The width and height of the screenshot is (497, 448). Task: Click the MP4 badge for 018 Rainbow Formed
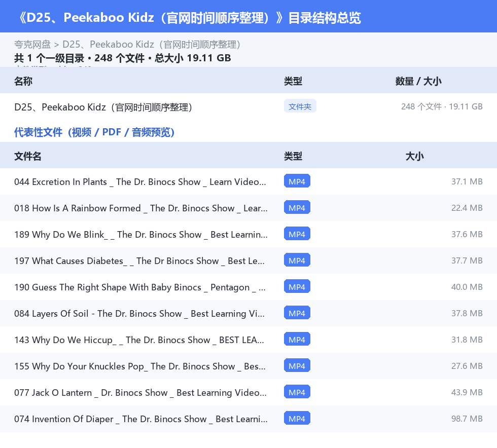(297, 207)
